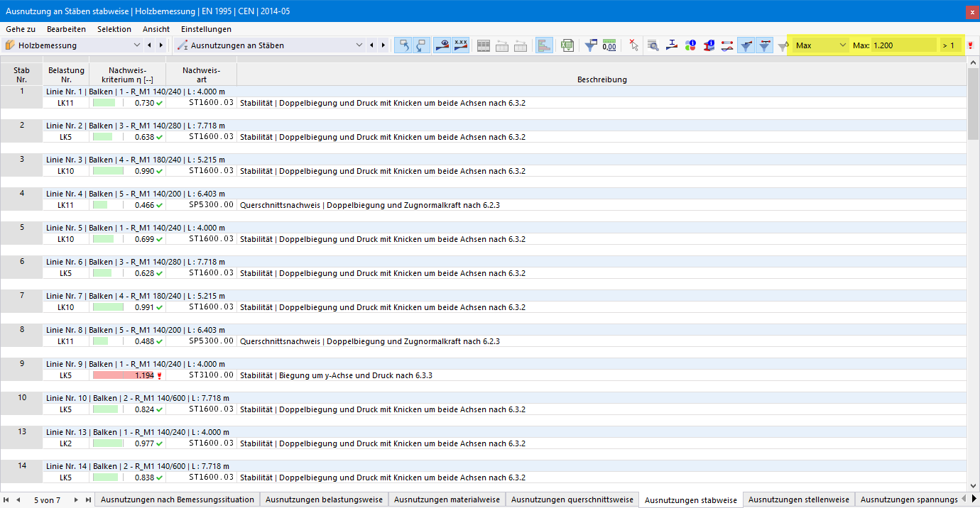Select row header for Stab Nr. 9
980x508 pixels.
pyautogui.click(x=21, y=369)
